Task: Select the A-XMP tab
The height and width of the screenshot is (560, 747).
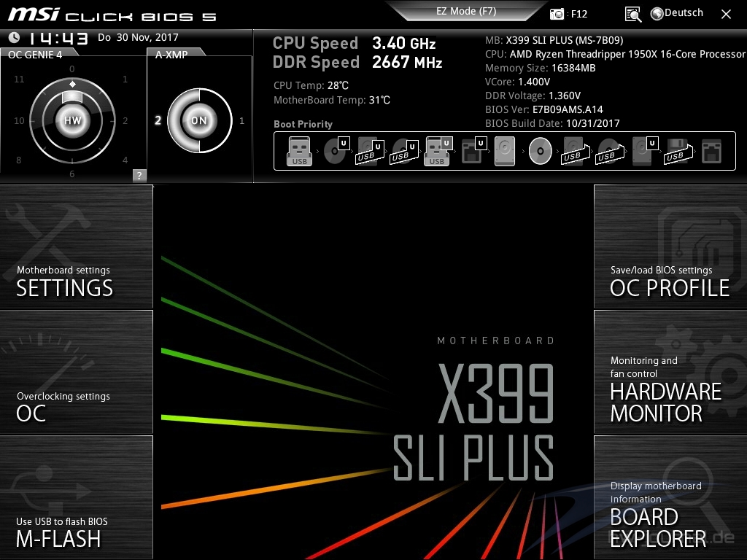Action: 171,54
